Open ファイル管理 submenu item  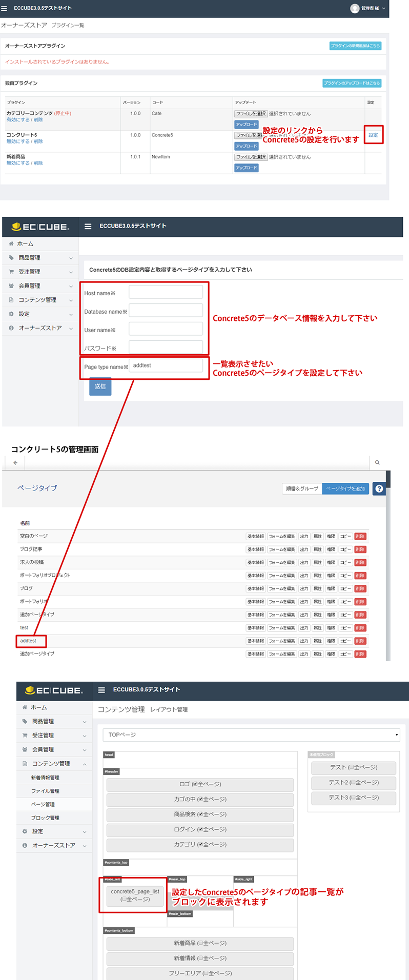45,791
